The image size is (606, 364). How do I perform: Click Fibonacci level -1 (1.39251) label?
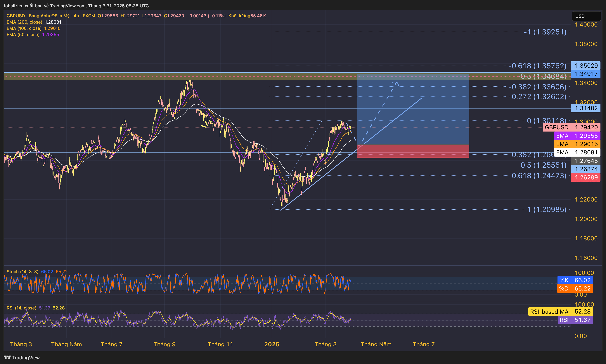tap(545, 32)
